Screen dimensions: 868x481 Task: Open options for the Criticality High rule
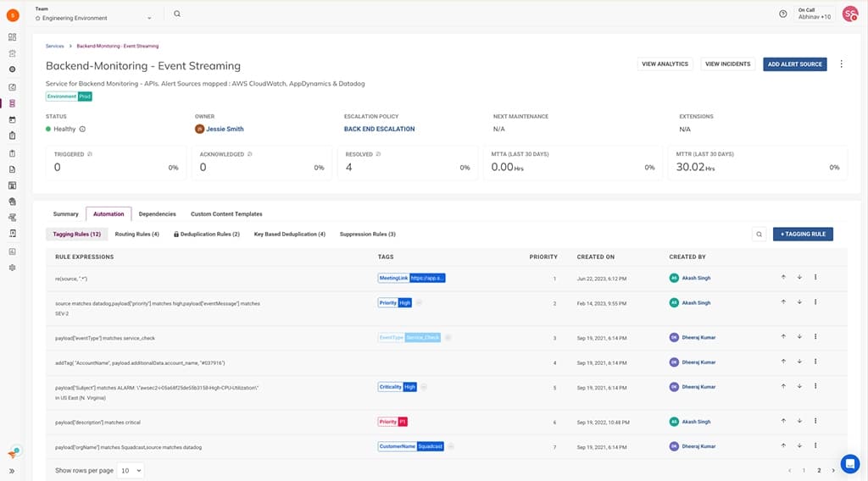pos(815,386)
